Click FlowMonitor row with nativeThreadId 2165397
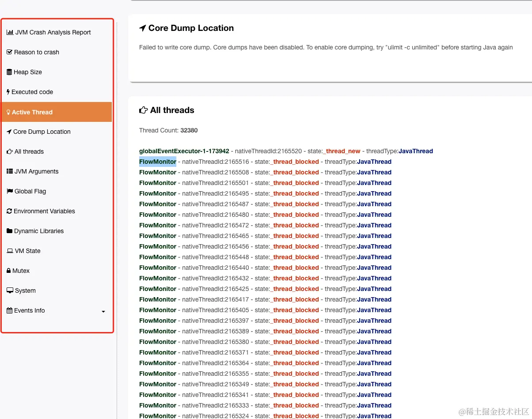532x419 pixels. pyautogui.click(x=265, y=321)
